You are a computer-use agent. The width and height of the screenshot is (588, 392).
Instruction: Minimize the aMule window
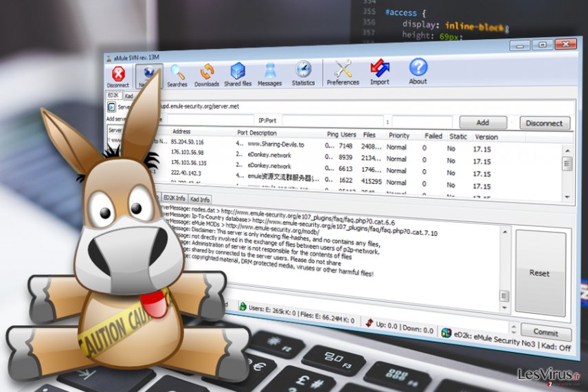tap(520, 46)
